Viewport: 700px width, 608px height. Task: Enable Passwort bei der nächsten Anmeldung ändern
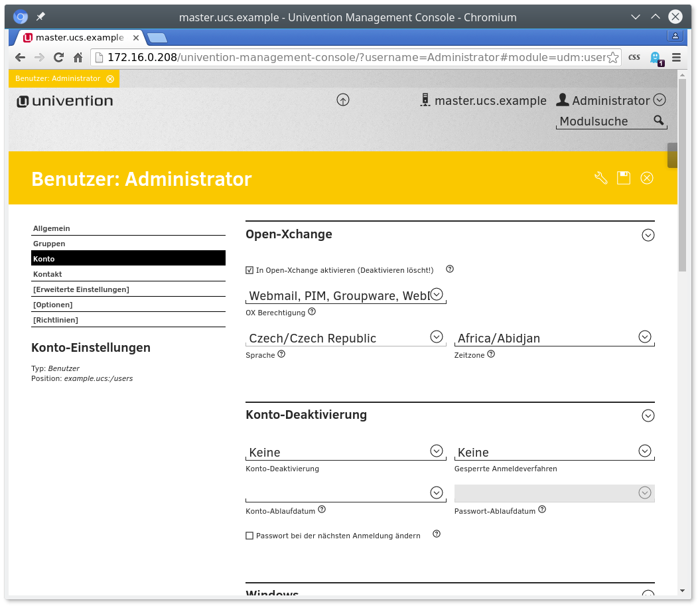click(249, 536)
